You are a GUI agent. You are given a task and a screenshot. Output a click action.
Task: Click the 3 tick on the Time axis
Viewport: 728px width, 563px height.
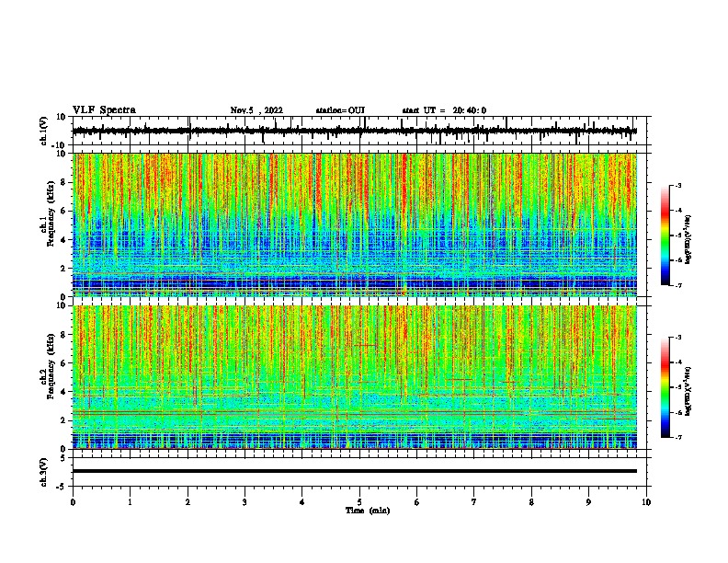(245, 502)
